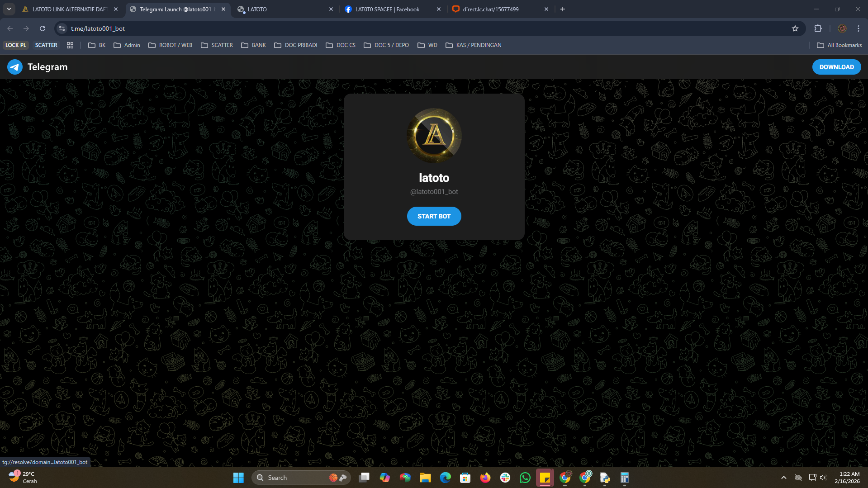Switch to LATOTO LINK ALTERNATIF tab

coord(70,9)
